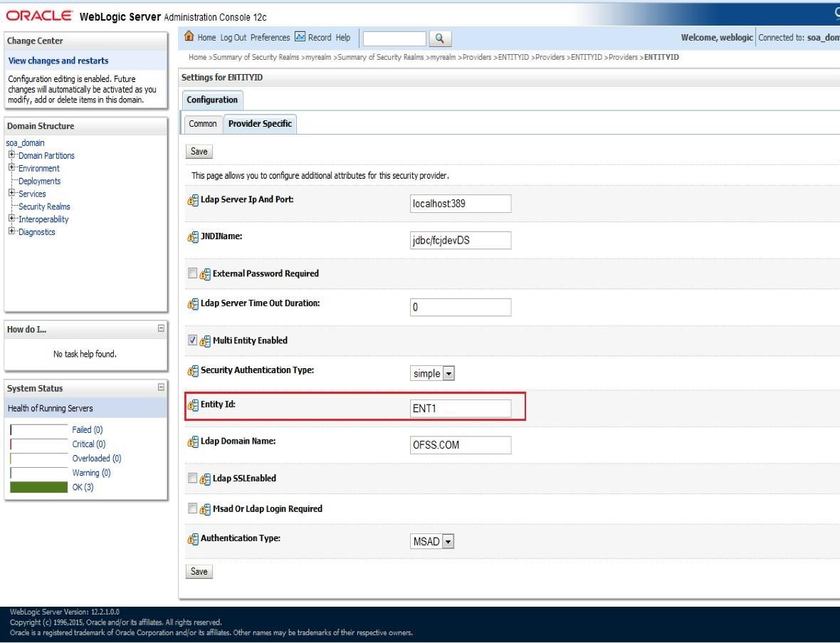Screen dimensions: 840x643
Task: Click the top Save button
Action: pos(199,152)
